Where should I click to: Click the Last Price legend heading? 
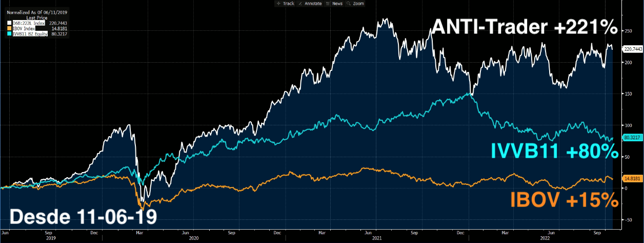click(36, 17)
